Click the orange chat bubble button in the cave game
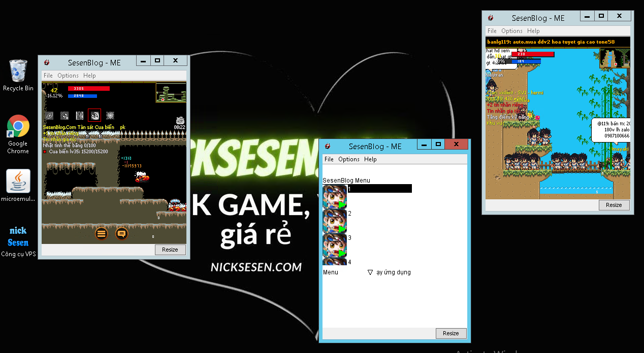644x353 pixels. point(121,234)
